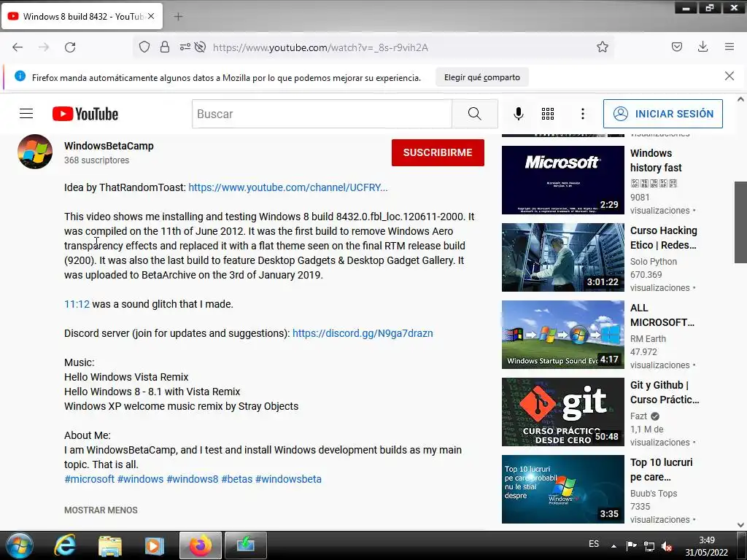Click the #microsoft hashtag
The height and width of the screenshot is (560, 747).
pos(90,479)
